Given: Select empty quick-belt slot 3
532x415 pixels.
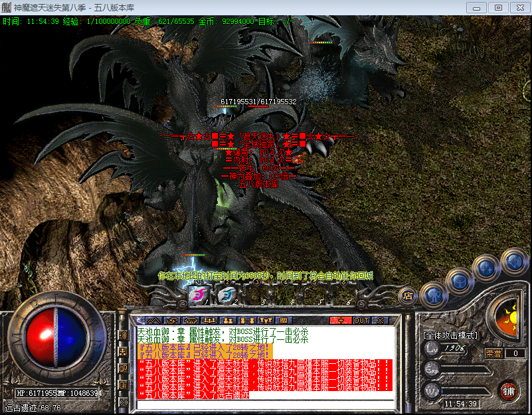Looking at the screenshot, I should click(257, 295).
